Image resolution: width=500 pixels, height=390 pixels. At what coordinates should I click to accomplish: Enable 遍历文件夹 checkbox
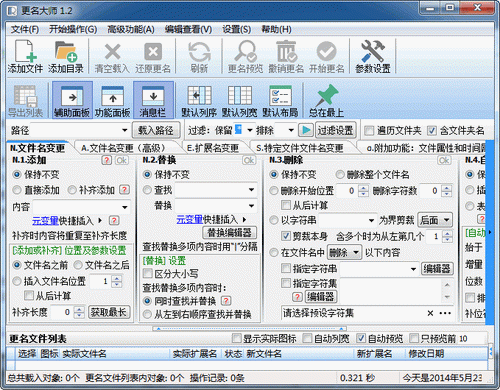369,130
